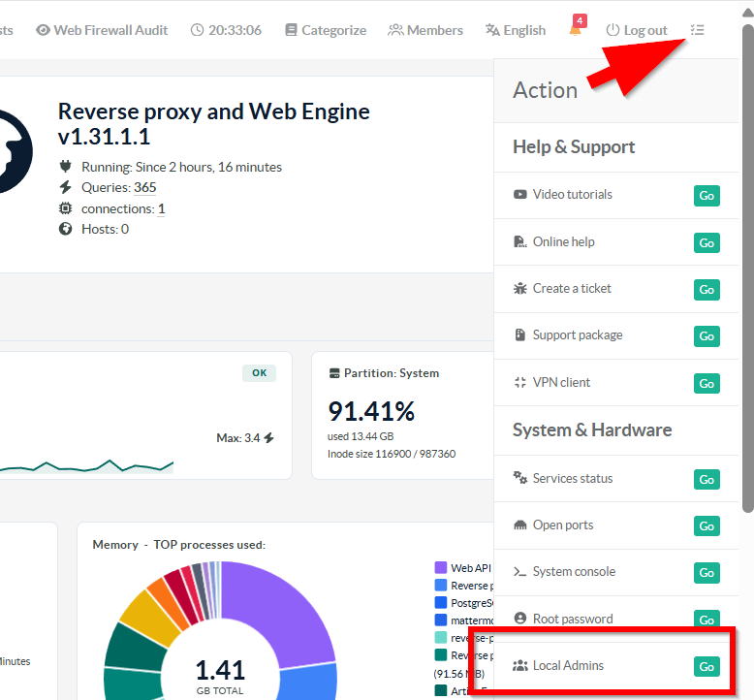Click the connections value 1

coord(161,208)
